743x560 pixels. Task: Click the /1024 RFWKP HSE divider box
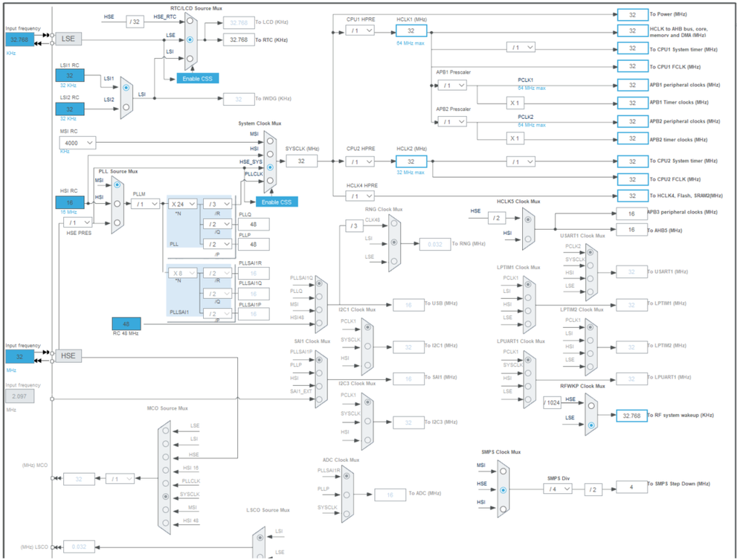click(x=552, y=402)
